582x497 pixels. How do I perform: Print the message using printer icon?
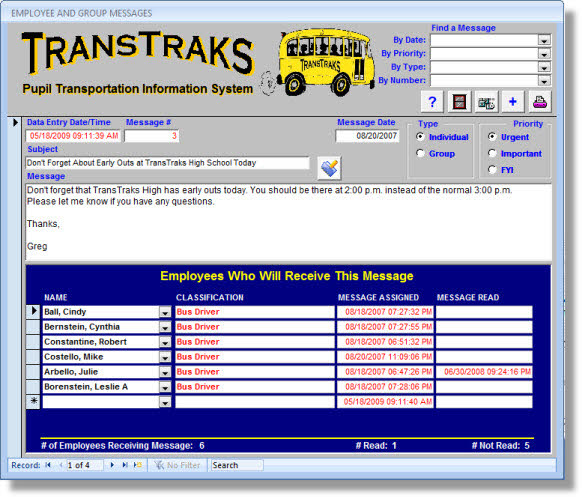[x=540, y=102]
